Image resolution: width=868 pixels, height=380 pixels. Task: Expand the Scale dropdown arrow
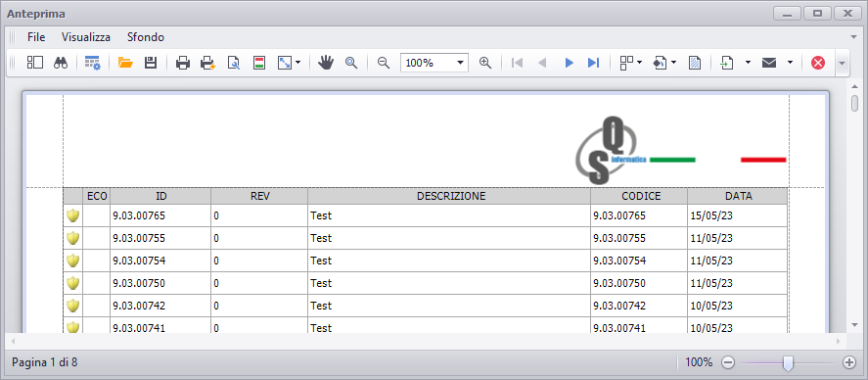[297, 63]
